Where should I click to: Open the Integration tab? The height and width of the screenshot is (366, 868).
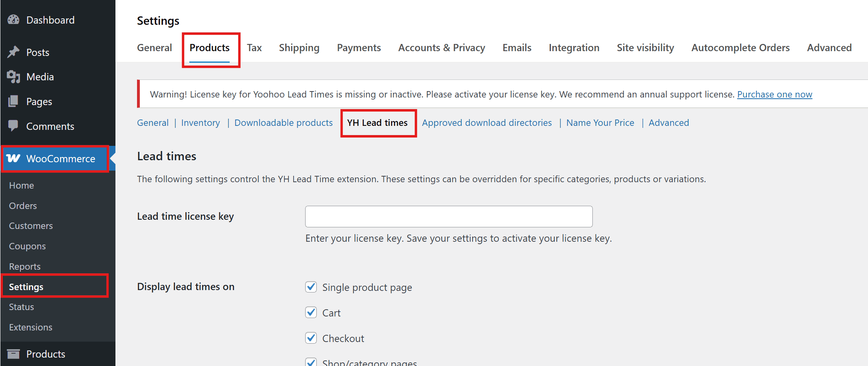tap(574, 48)
